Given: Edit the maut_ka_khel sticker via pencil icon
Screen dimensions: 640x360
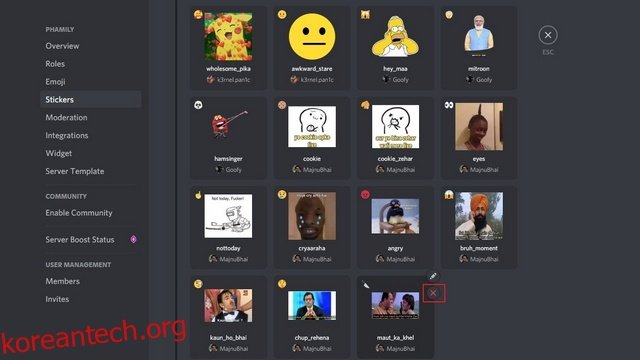Looking at the screenshot, I should 433,276.
